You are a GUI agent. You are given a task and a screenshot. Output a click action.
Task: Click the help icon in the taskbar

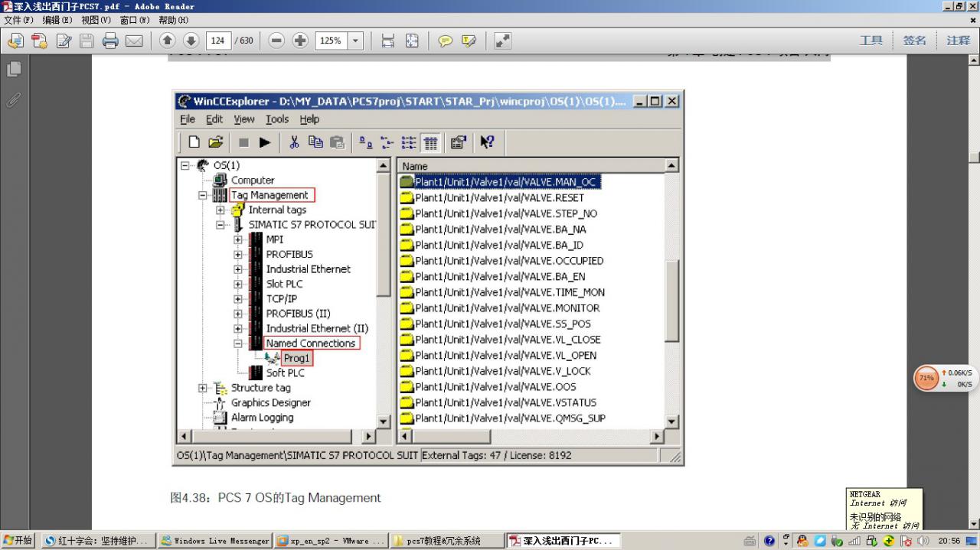(769, 541)
